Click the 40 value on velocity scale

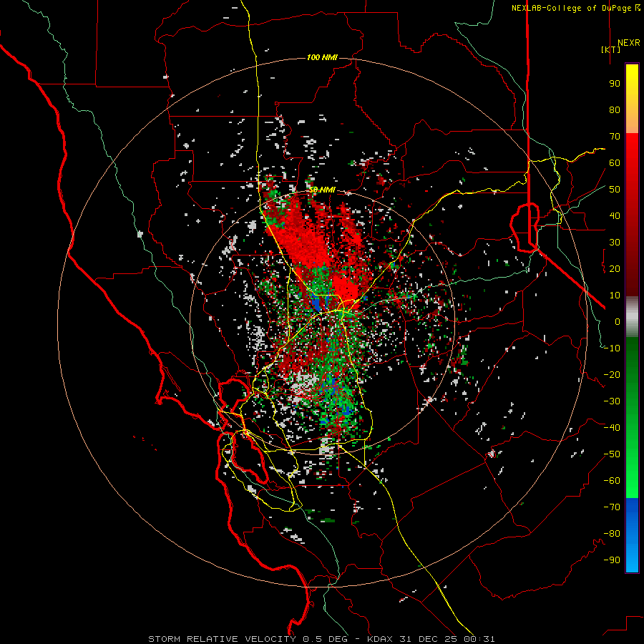tap(615, 215)
